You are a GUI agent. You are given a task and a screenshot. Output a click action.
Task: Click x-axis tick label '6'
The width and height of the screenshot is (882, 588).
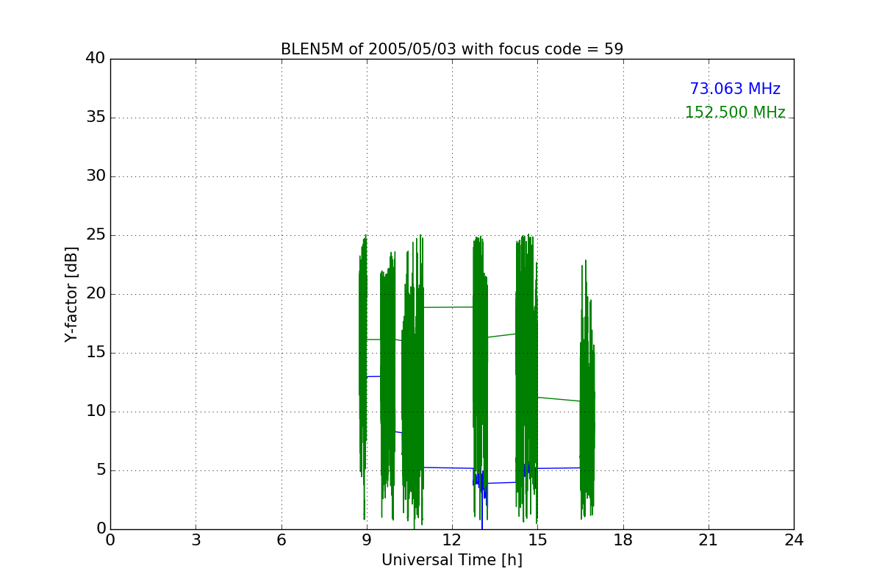[281, 540]
